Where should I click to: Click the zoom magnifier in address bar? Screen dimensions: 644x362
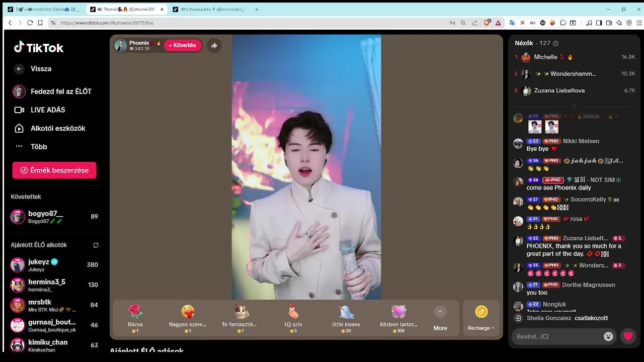(463, 23)
